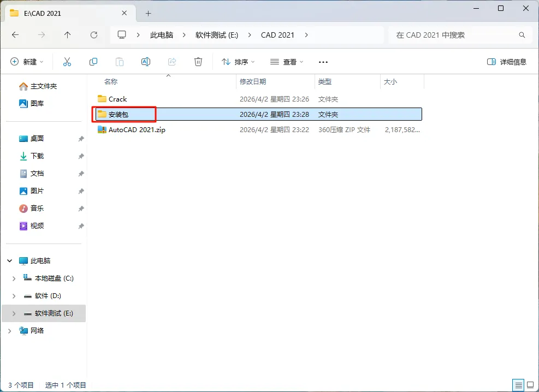Click 此电脑 breadcrumb in address bar

[x=162, y=35]
